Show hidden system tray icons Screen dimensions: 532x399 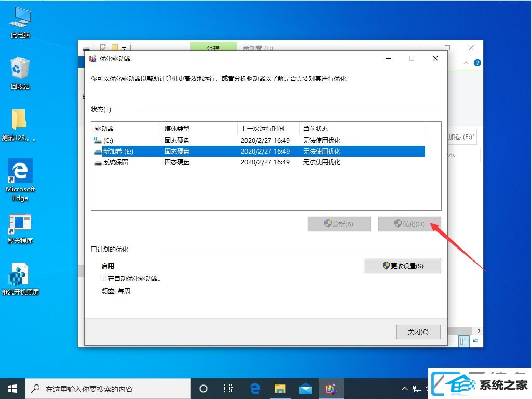404,389
